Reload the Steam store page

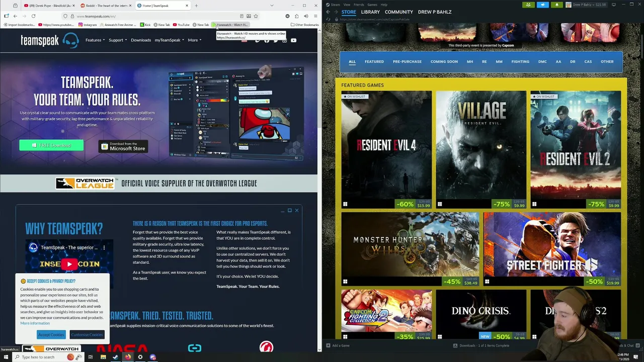[329, 20]
